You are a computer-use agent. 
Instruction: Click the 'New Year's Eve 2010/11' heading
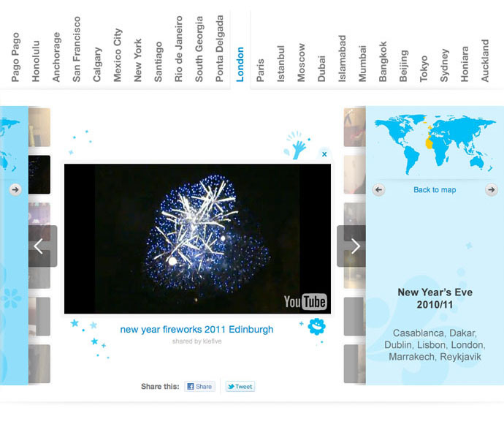[435, 298]
